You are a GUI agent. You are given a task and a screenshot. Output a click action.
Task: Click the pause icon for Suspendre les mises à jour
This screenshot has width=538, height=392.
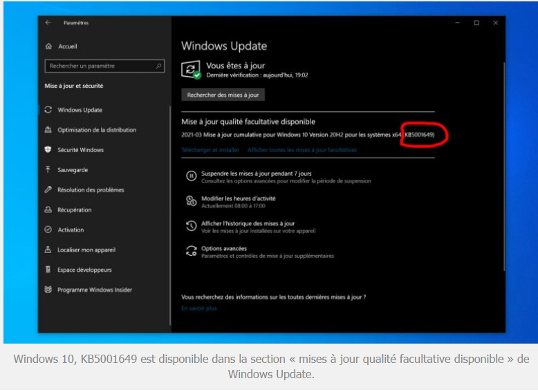(x=192, y=177)
